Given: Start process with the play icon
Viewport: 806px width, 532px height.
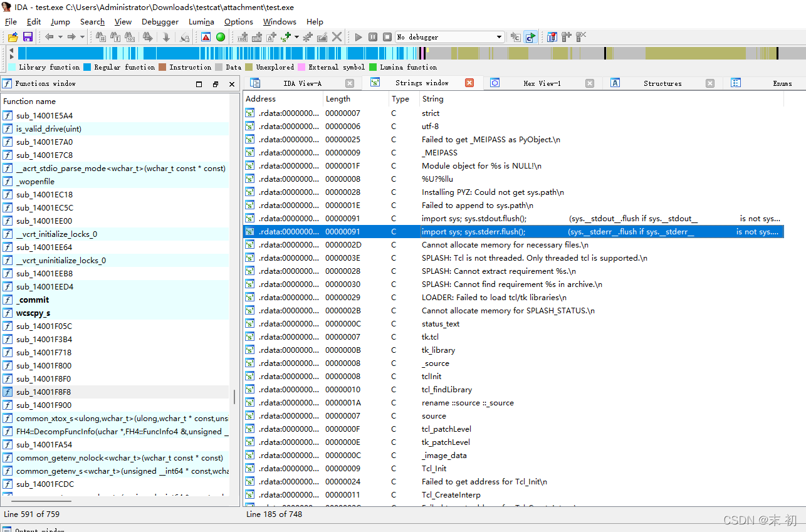Looking at the screenshot, I should click(359, 37).
